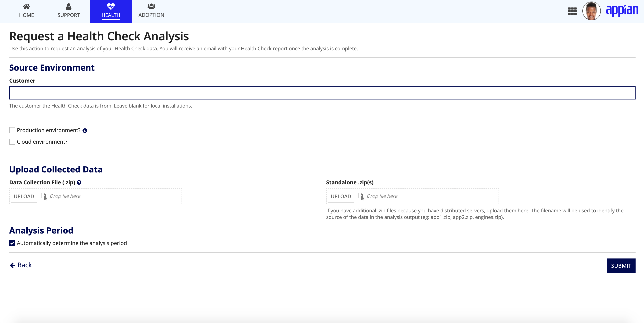Screen dimensions: 644x323
Task: Disable Automatically determine the analysis period
Action: coord(12,243)
